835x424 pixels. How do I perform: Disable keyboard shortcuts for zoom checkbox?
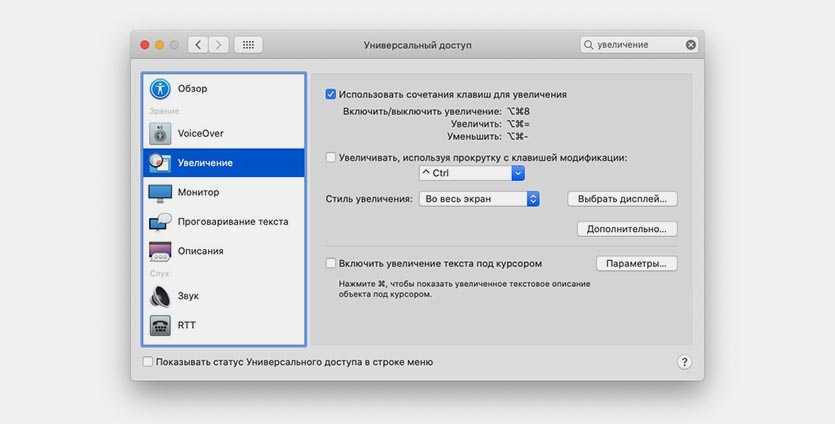tap(331, 94)
